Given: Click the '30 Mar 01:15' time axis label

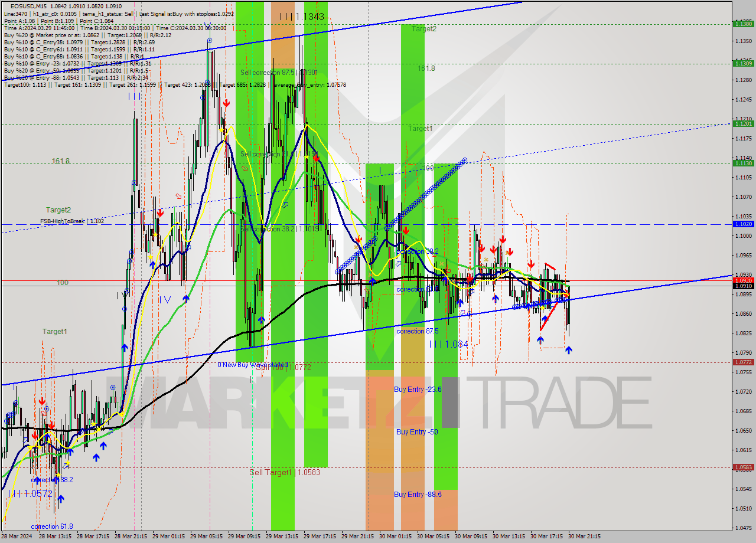Looking at the screenshot, I should pos(396,537).
